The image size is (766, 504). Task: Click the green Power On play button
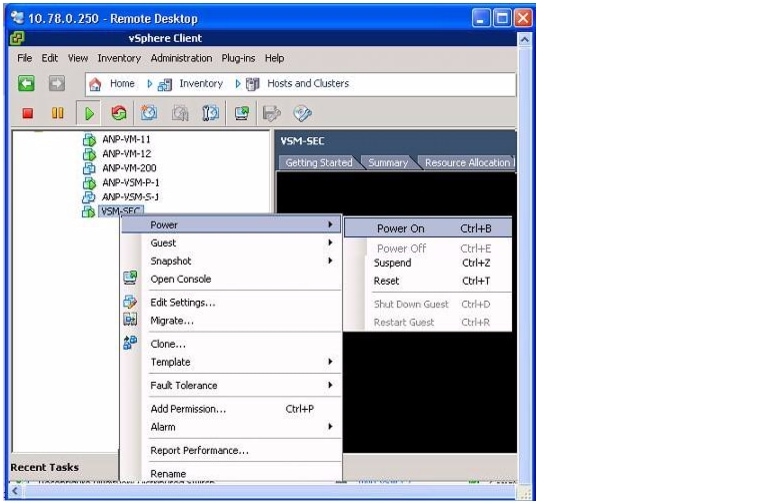[x=89, y=114]
